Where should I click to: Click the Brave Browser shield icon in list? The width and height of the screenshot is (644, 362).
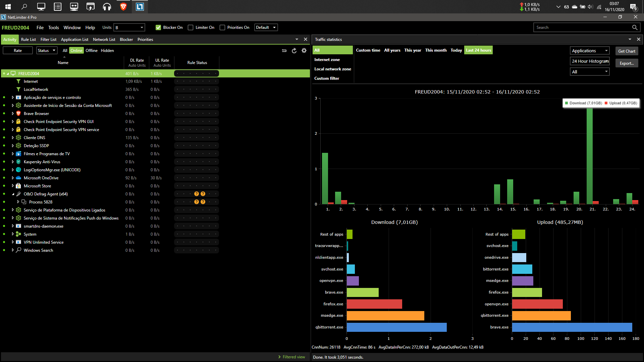point(18,114)
